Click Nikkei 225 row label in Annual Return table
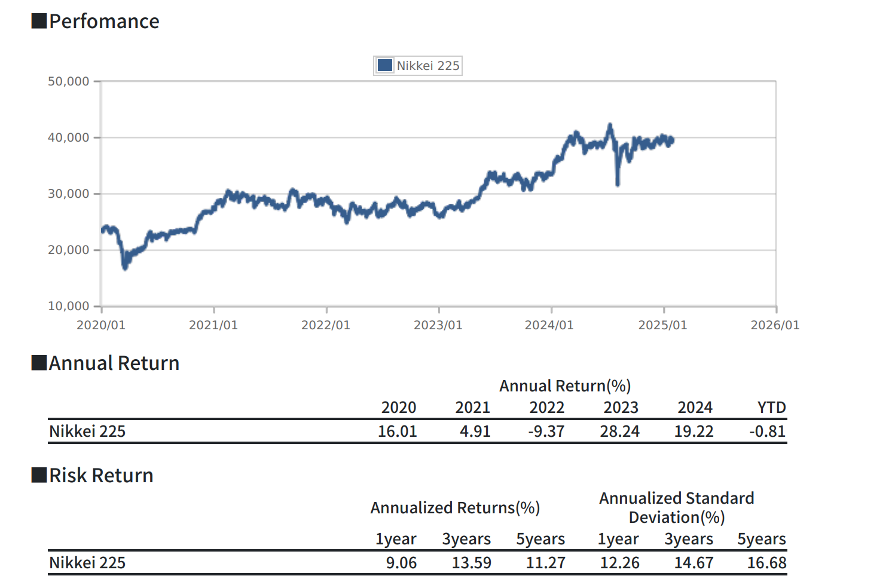The height and width of the screenshot is (588, 892). tap(87, 431)
